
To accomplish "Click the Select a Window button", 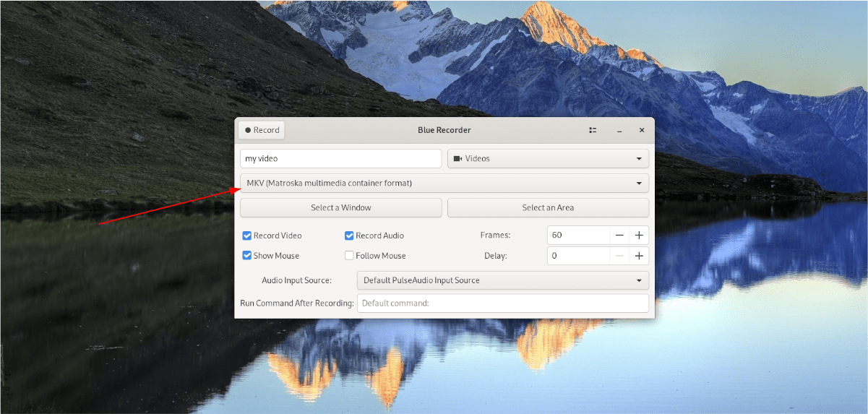I will click(x=340, y=207).
